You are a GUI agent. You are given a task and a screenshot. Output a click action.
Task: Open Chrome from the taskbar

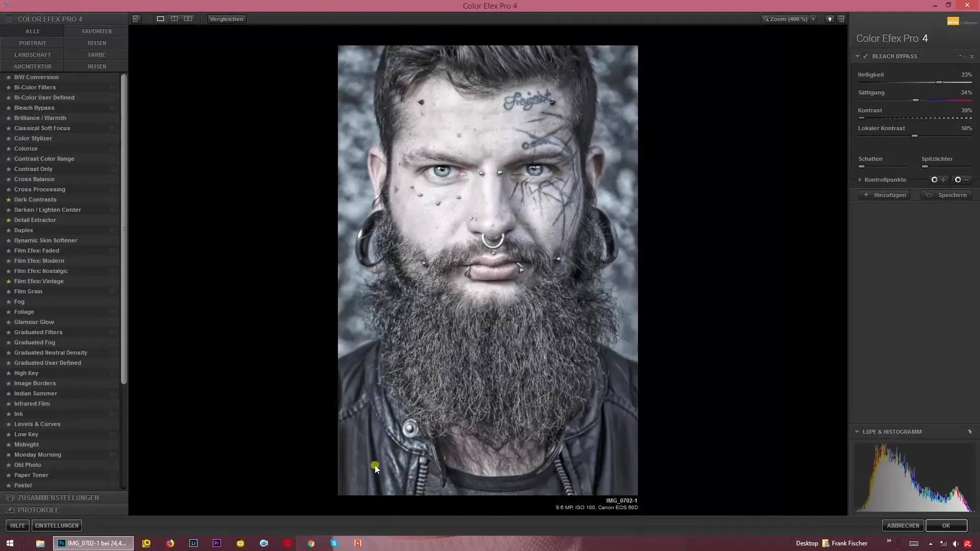coord(311,543)
